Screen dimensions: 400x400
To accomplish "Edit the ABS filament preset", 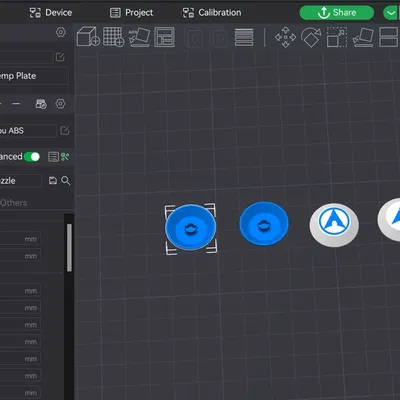I will (x=65, y=131).
